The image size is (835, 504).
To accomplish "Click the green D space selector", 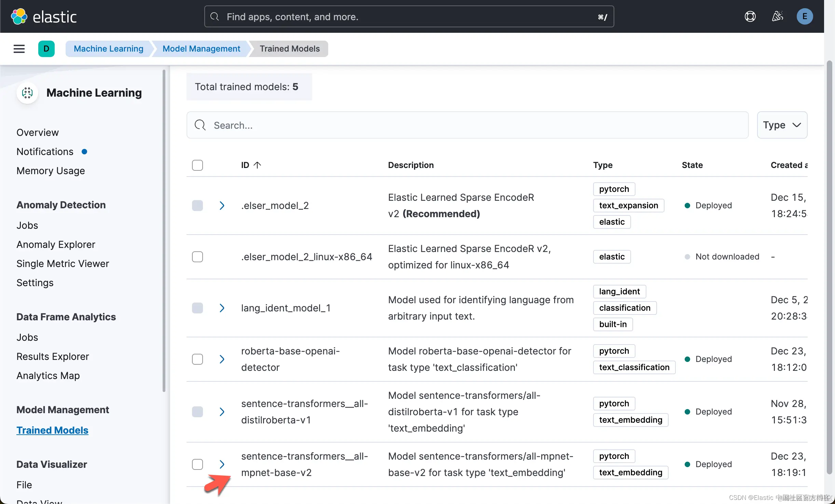I will click(46, 49).
